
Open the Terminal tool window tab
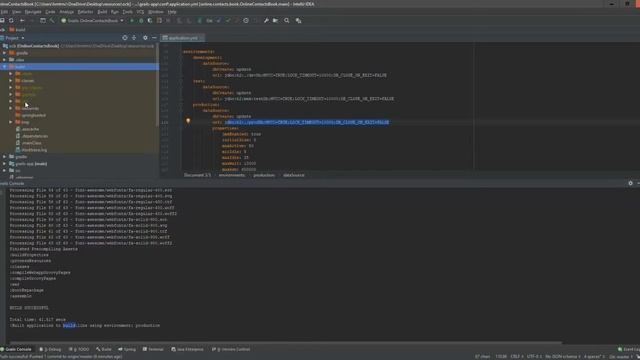point(153,349)
